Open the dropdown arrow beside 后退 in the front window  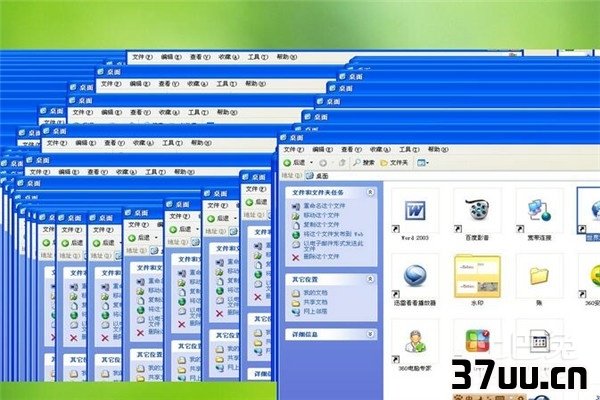click(x=311, y=163)
